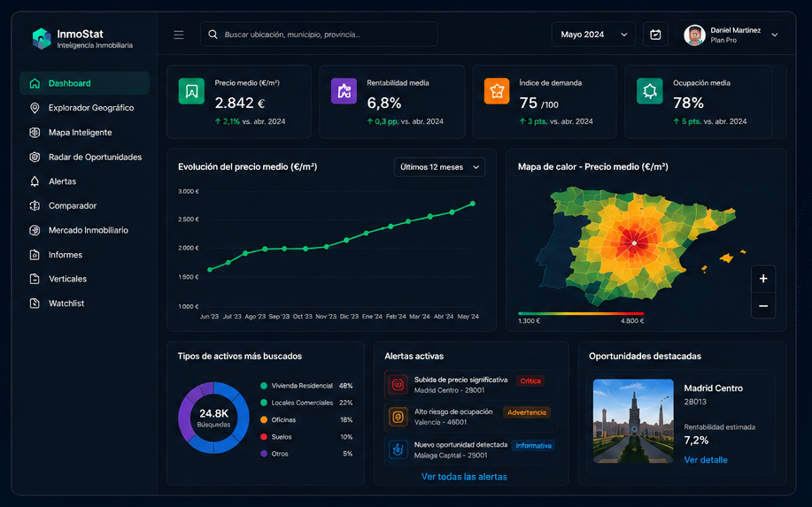
Task: Click the 7,2% rentabilidad estimada value
Action: pyautogui.click(x=697, y=441)
